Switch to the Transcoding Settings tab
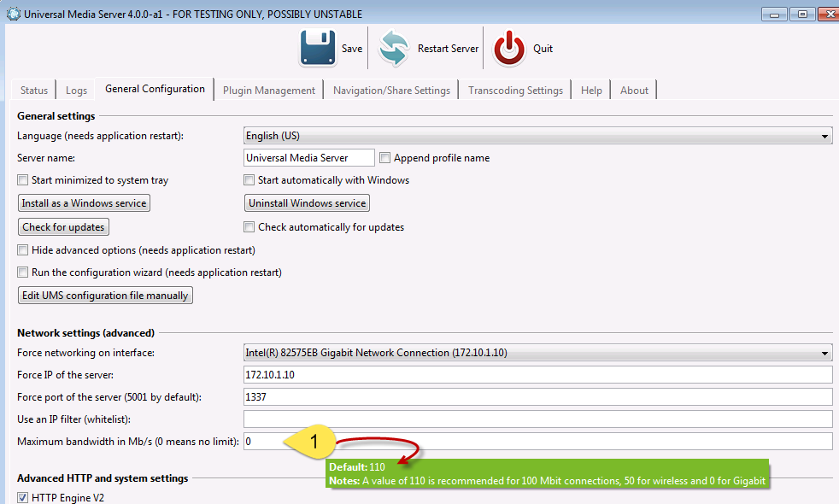Viewport: 839px width, 504px height. tap(515, 90)
